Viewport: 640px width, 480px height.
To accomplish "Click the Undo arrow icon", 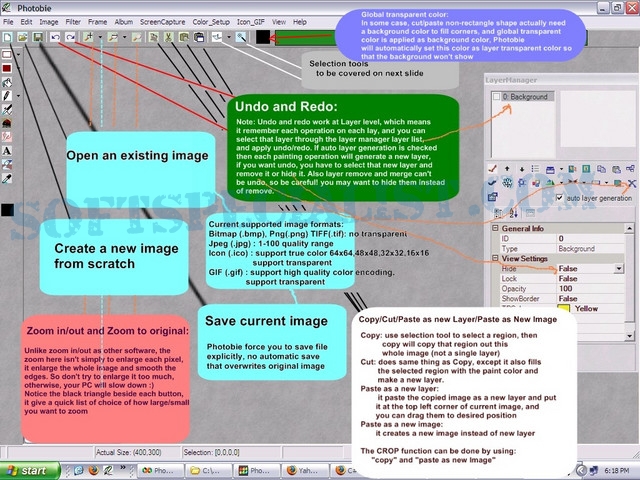I will [55, 37].
